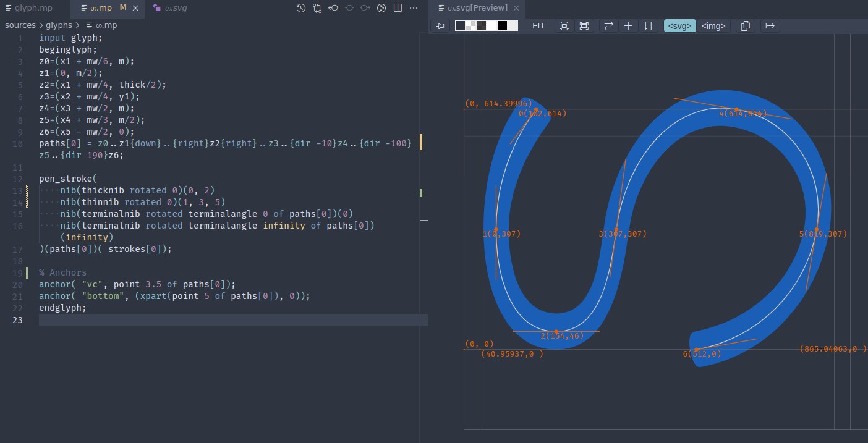868x443 pixels.
Task: Select the compare changes icon in the editor toolbar
Action: point(317,8)
